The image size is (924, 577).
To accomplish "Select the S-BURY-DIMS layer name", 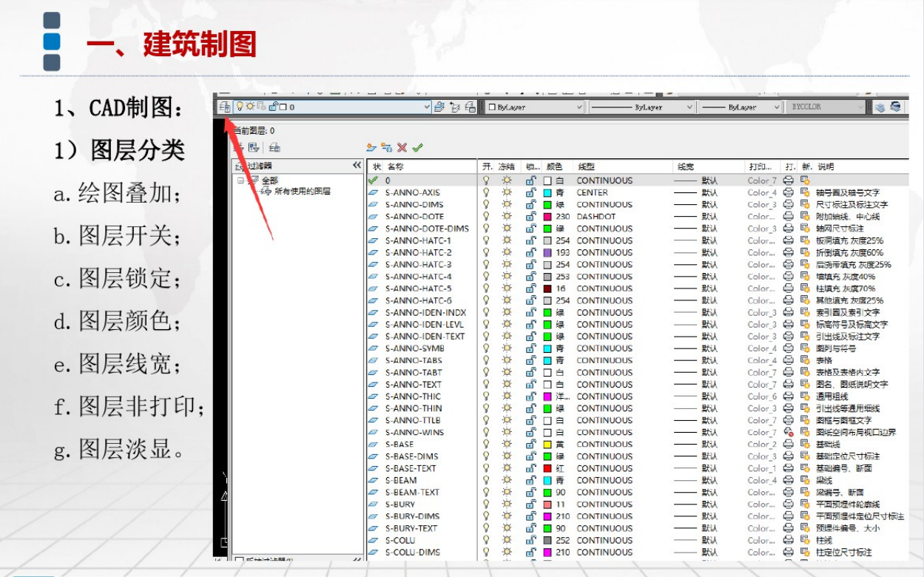I will [412, 516].
